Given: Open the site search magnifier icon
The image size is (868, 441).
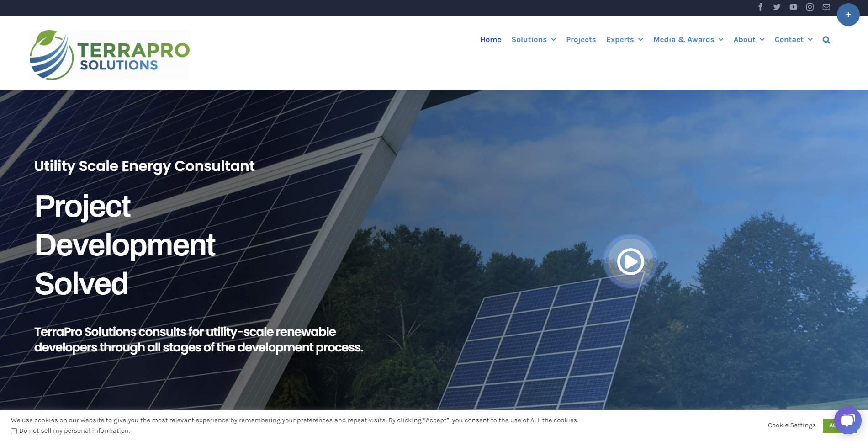Looking at the screenshot, I should 826,39.
